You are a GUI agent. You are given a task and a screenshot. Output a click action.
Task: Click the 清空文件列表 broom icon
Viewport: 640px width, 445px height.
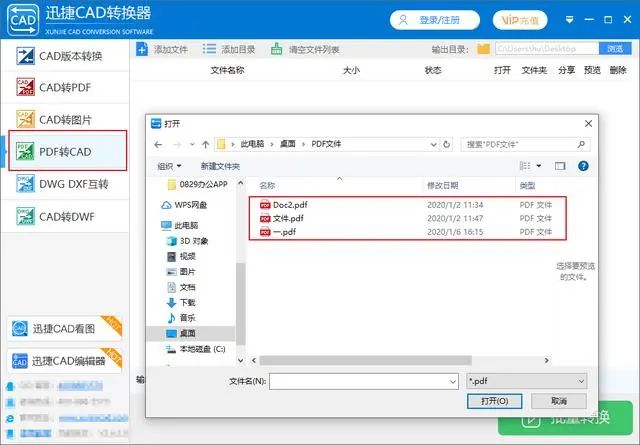(x=277, y=49)
